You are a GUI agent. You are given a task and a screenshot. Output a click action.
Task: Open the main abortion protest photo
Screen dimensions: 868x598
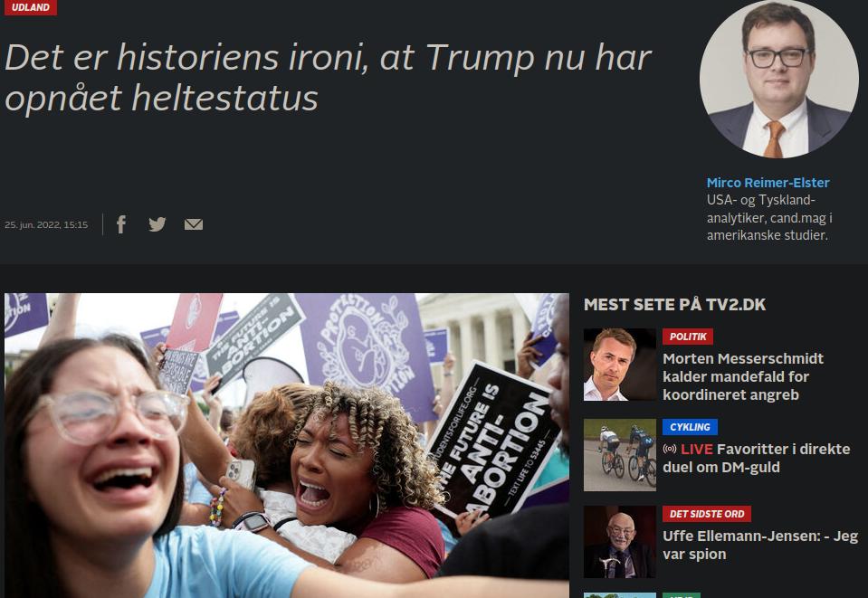[287, 445]
